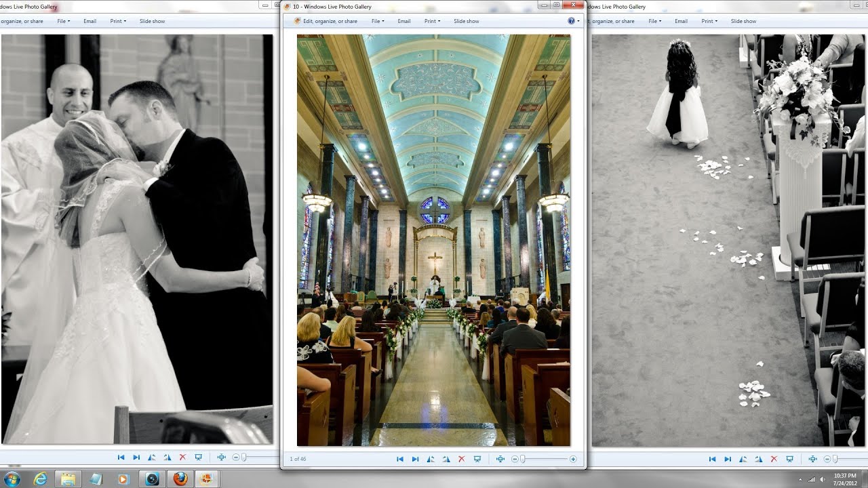Open File menu in center window
This screenshot has width=868, height=488.
378,21
